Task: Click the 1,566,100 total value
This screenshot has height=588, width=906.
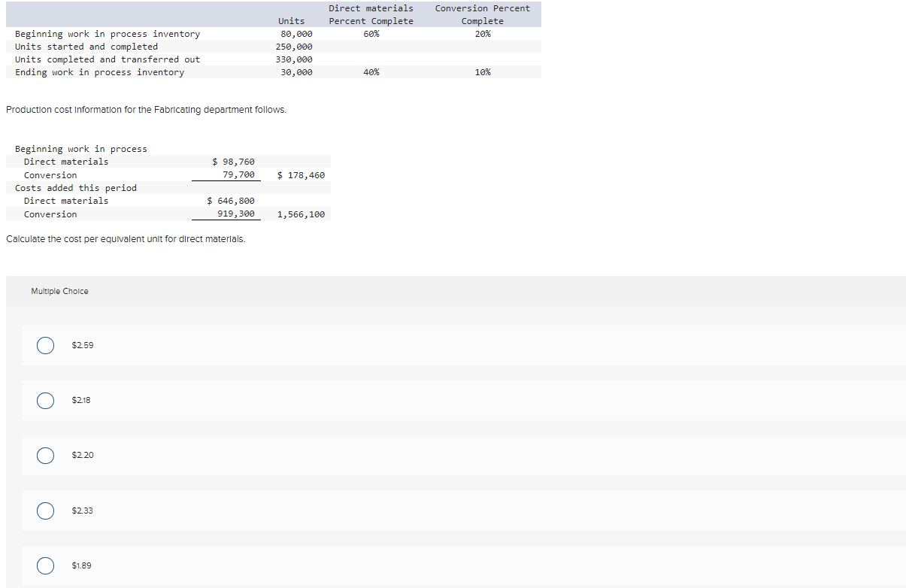Action: coord(301,214)
